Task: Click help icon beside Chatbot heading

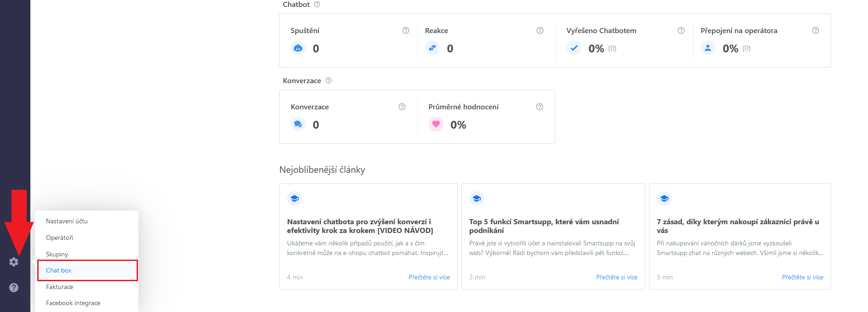Action: coord(316,5)
